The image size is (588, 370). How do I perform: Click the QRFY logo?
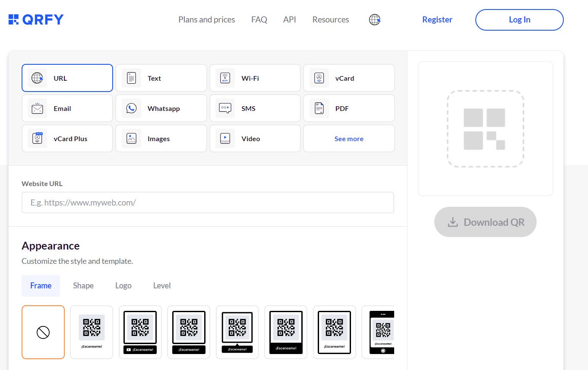click(36, 19)
